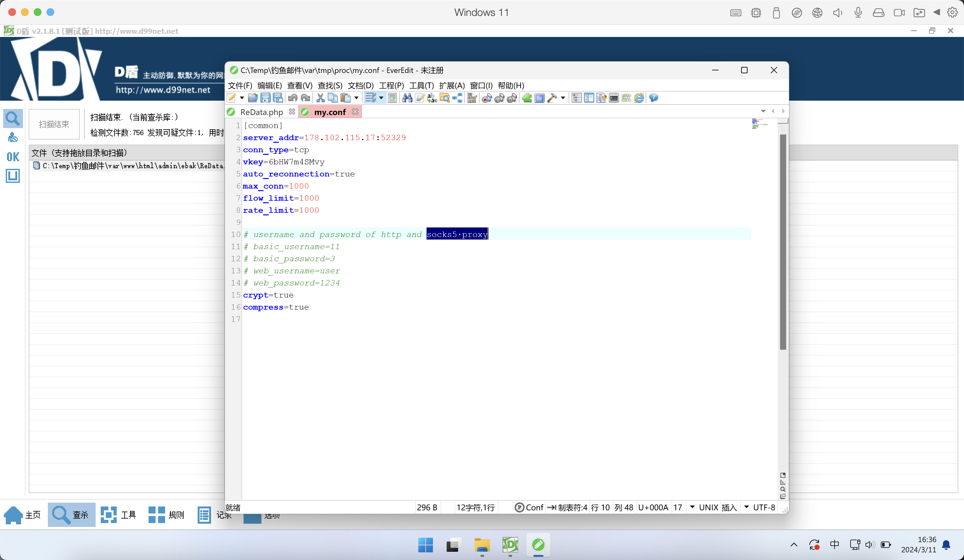Image resolution: width=964 pixels, height=560 pixels.
Task: Show hidden tray icons chevron
Action: [794, 545]
